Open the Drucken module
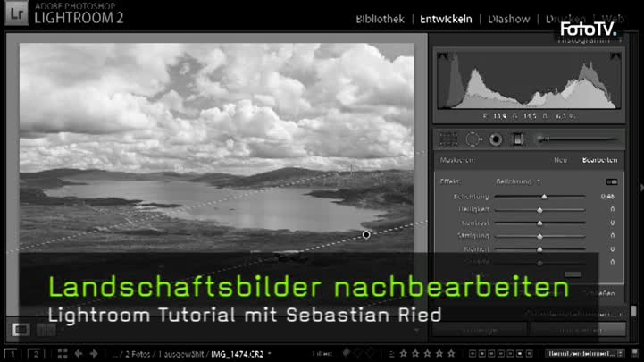644x362 pixels. point(565,19)
